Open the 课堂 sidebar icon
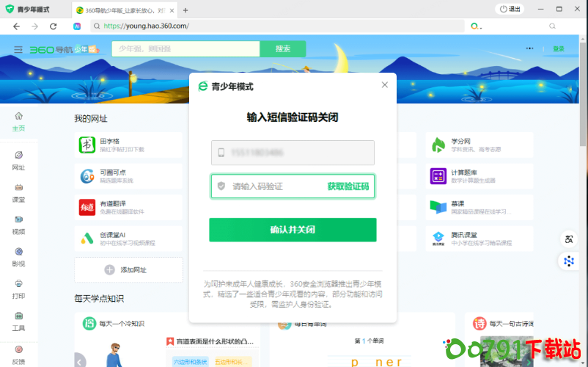Image resolution: width=588 pixels, height=367 pixels. [x=18, y=192]
